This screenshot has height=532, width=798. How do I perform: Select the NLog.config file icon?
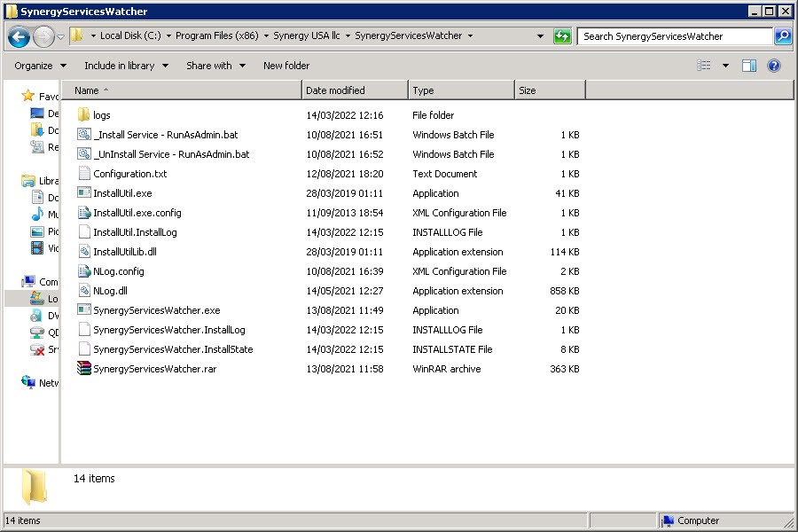pyautogui.click(x=84, y=270)
